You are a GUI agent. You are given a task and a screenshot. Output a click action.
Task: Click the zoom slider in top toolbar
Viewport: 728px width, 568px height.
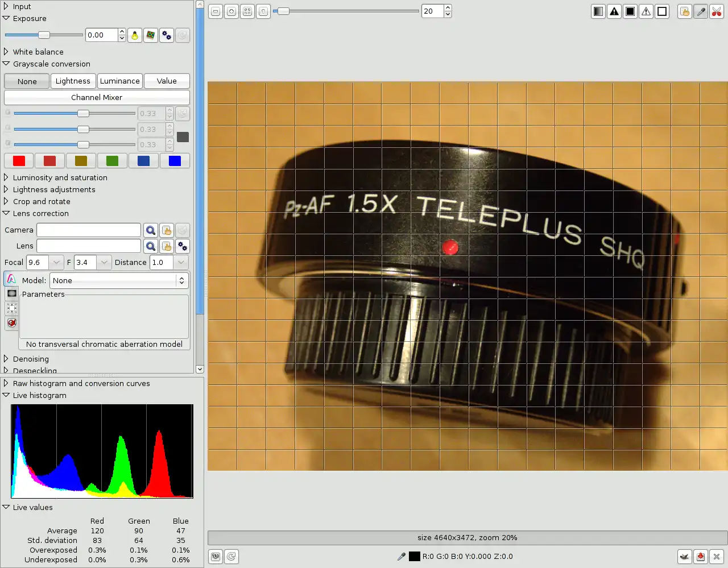[x=346, y=11]
